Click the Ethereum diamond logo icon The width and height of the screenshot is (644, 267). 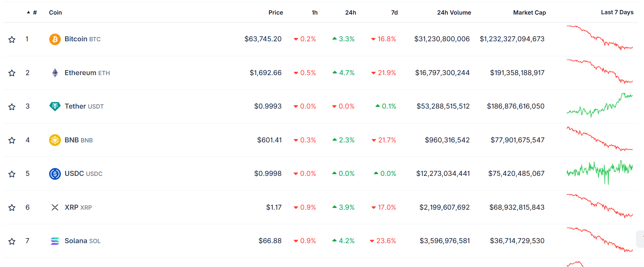pos(55,73)
